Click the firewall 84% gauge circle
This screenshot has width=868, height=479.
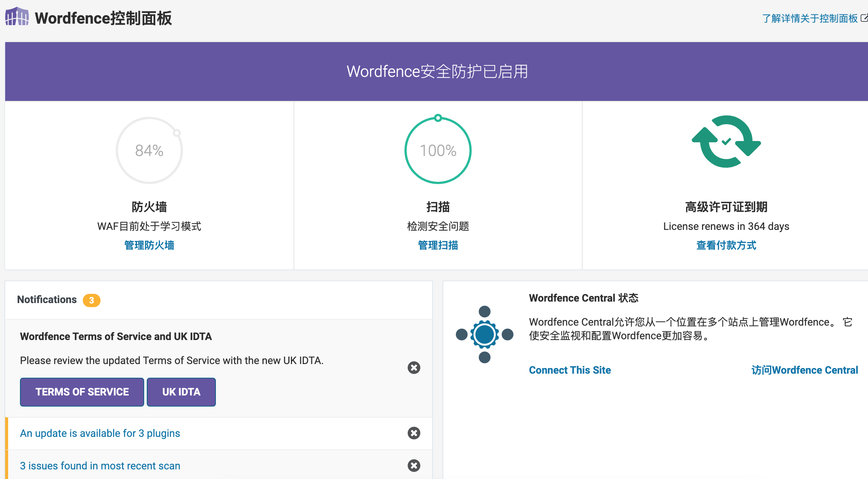tap(149, 149)
